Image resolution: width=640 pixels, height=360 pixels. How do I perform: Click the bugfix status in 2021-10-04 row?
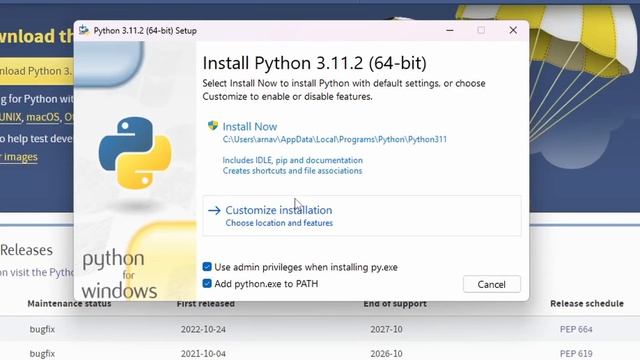42,353
